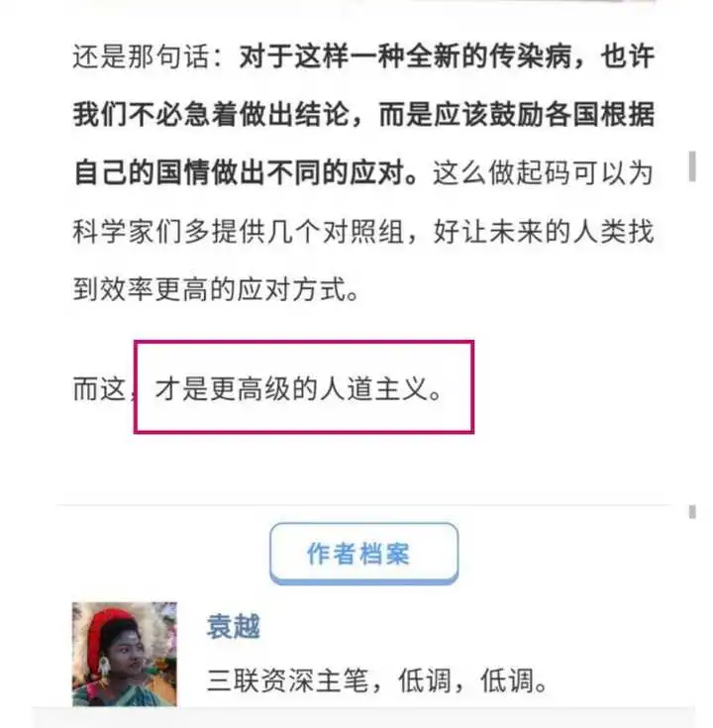Viewport: 713px width, 728px height.
Task: Open the author's avatar photo
Action: (x=125, y=654)
